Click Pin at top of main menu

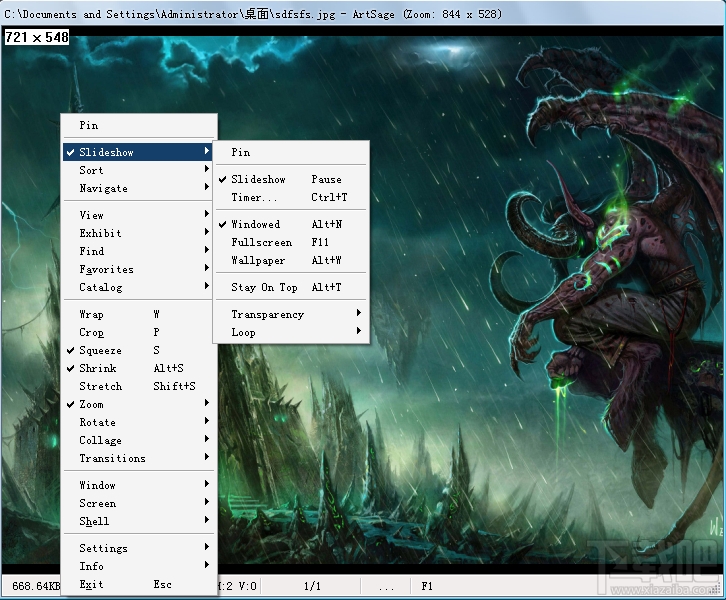(x=89, y=126)
